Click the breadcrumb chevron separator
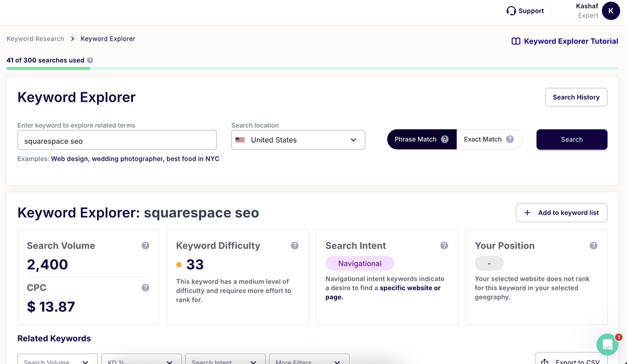 pos(72,39)
